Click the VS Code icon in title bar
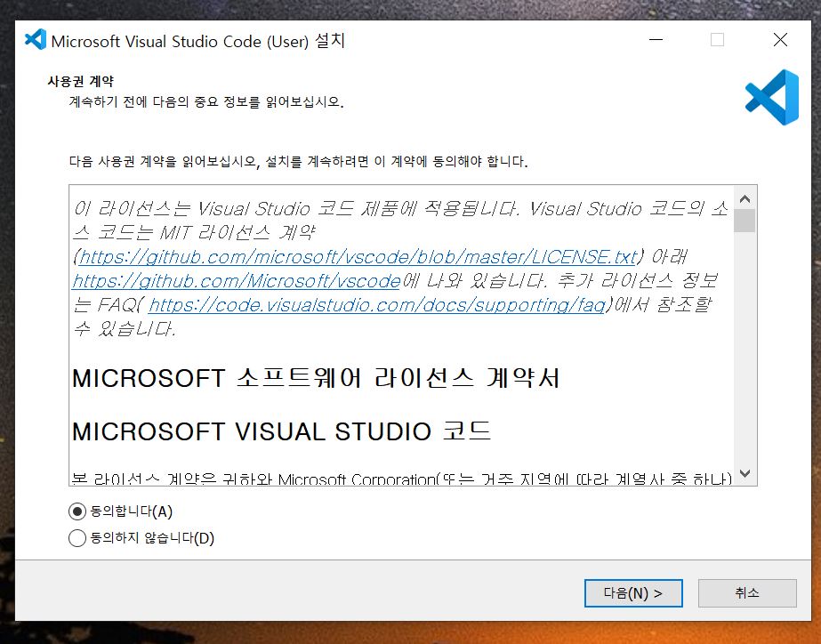821x644 pixels. tap(36, 40)
